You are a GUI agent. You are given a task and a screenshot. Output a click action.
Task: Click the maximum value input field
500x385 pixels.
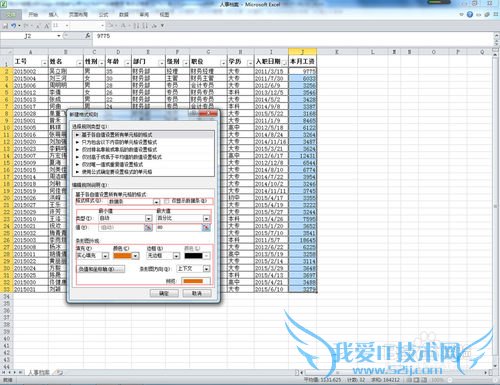pos(179,227)
